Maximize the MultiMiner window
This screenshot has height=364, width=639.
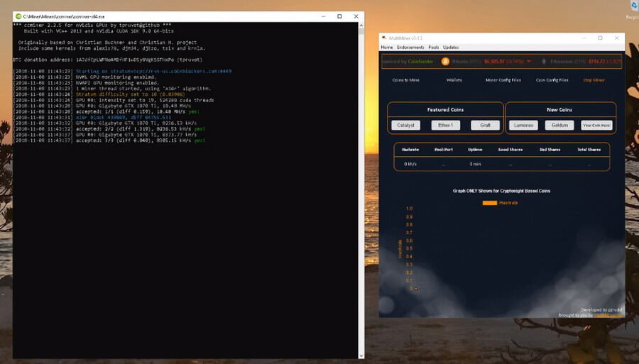[600, 38]
